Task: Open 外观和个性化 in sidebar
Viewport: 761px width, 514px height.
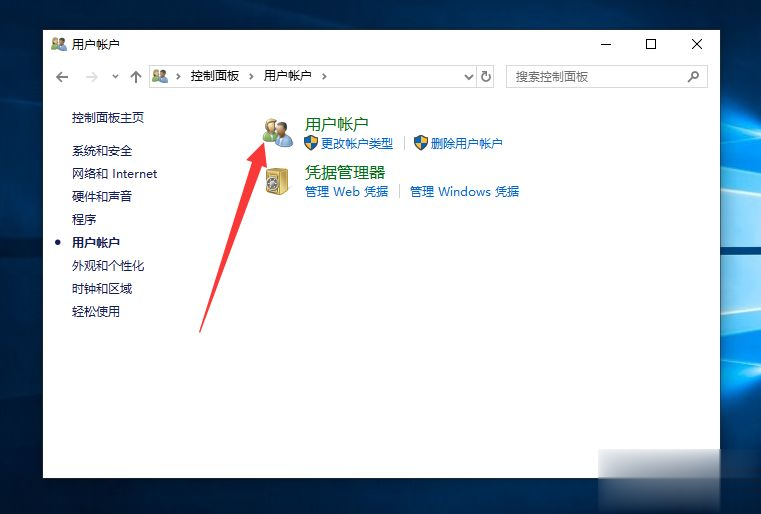Action: [x=108, y=265]
